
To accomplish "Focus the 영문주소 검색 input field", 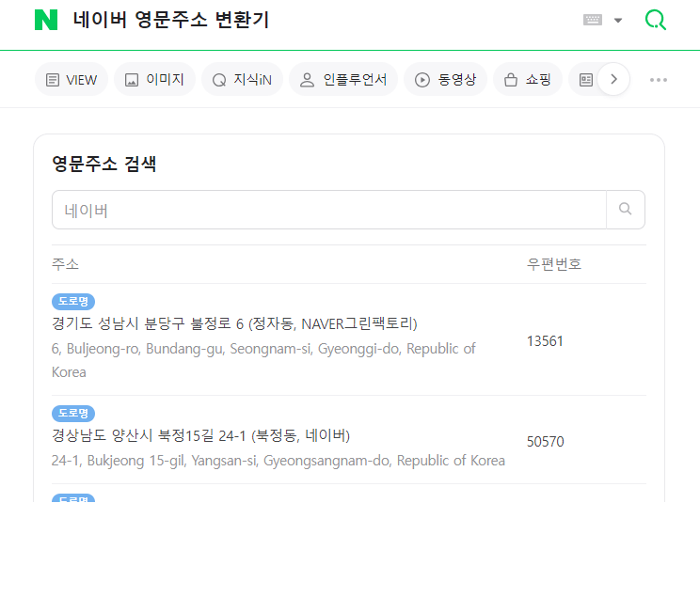I will point(329,210).
